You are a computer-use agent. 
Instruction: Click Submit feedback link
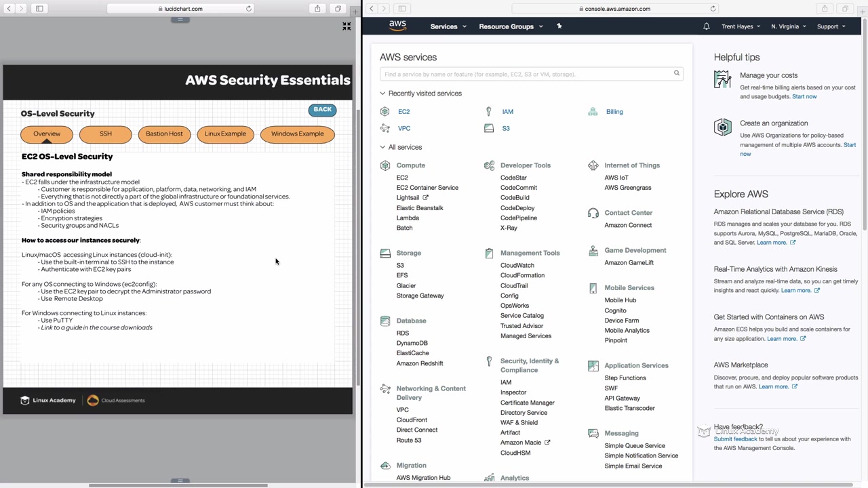coord(735,439)
